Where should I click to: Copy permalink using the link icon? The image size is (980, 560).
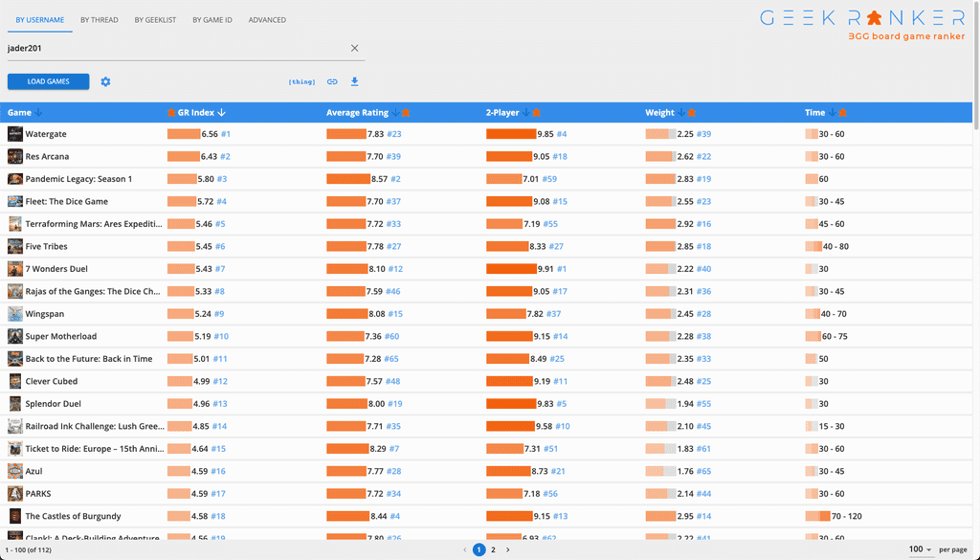point(332,82)
